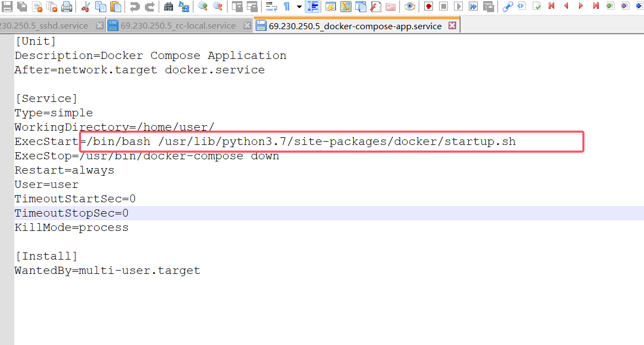Click the Copy toolbar icon
The height and width of the screenshot is (345, 644).
[x=101, y=6]
